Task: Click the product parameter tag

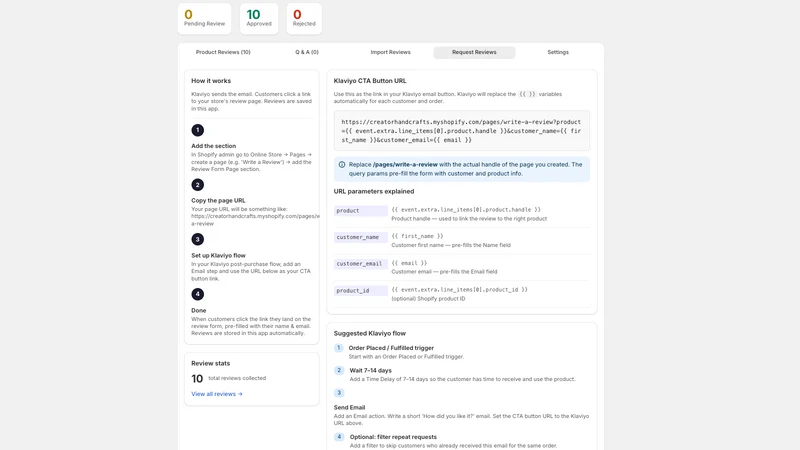Action: pyautogui.click(x=361, y=211)
